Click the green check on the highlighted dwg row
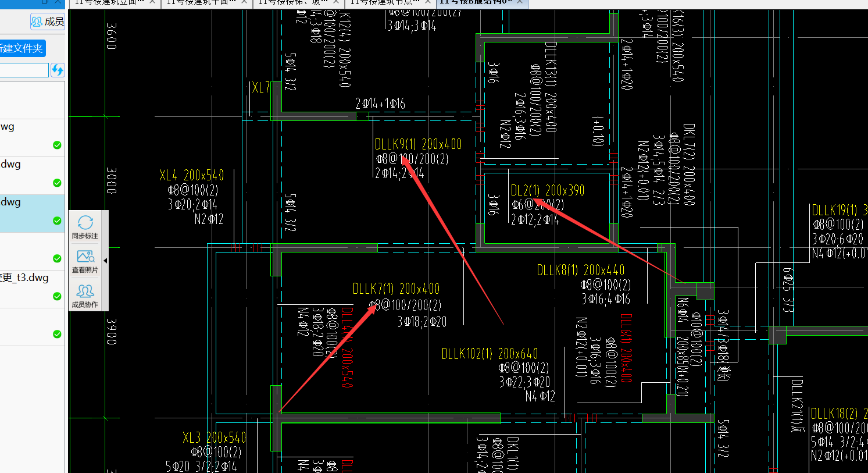Screen dimensions: 868x473 pyautogui.click(x=57, y=221)
